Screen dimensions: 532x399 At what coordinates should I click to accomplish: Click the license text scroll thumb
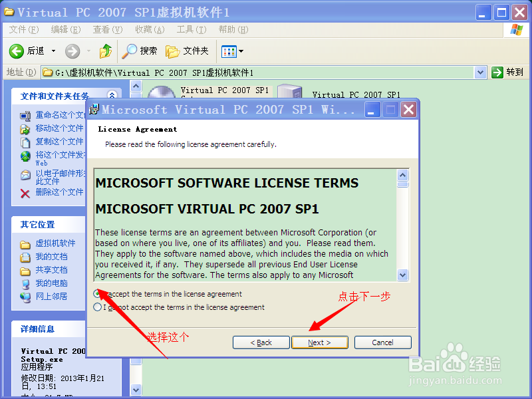403,184
